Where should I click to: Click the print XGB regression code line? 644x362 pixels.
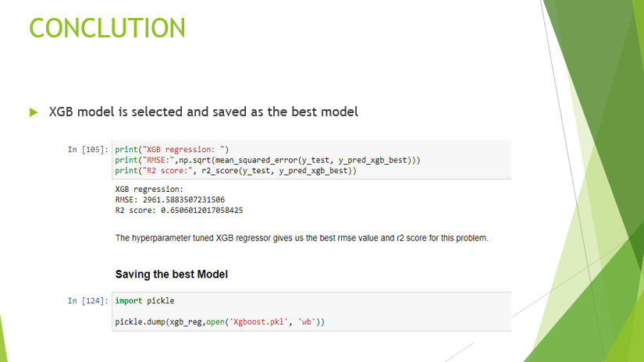click(x=172, y=149)
